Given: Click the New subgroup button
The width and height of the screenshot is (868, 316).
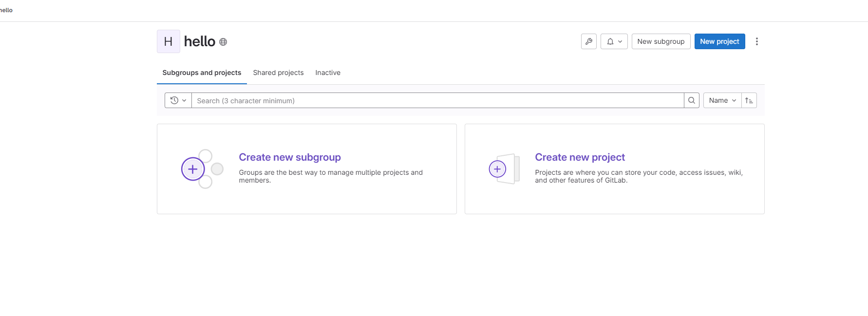Looking at the screenshot, I should 661,41.
